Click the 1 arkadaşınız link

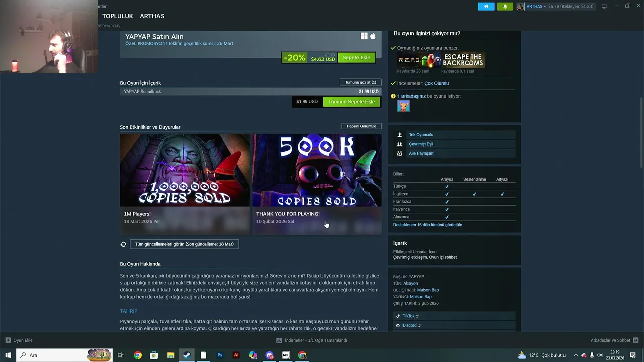click(x=412, y=96)
